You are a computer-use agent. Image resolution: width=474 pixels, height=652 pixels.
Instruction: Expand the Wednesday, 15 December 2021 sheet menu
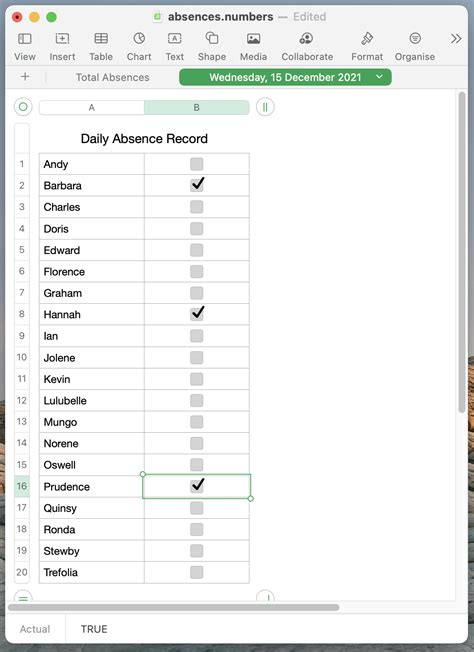tap(379, 77)
